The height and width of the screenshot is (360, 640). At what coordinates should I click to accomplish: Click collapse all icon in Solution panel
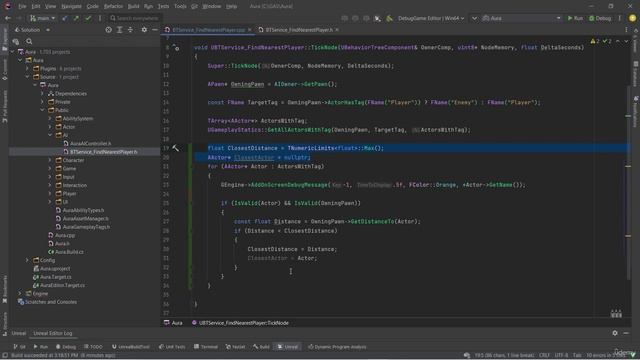coord(130,30)
